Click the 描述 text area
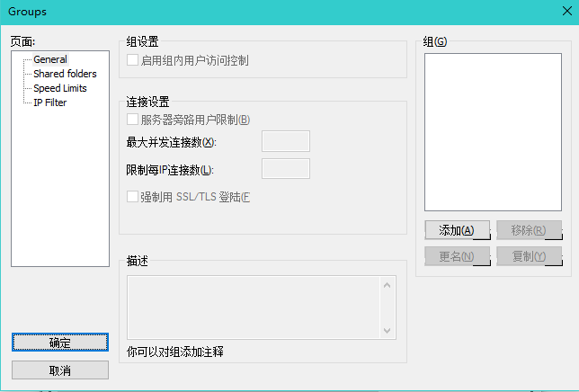The image size is (579, 392). point(253,307)
